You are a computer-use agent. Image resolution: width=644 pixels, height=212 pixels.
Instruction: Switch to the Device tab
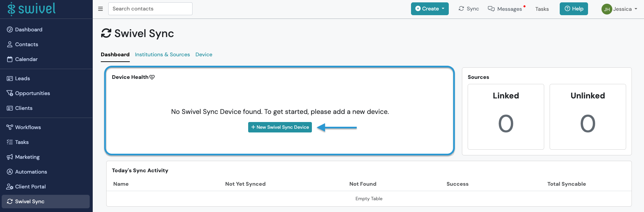204,55
